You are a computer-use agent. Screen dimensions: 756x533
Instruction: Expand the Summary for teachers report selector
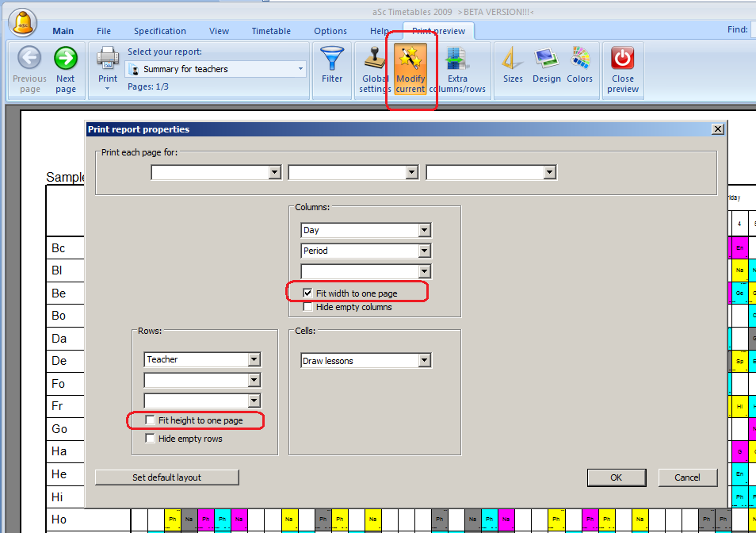[300, 69]
